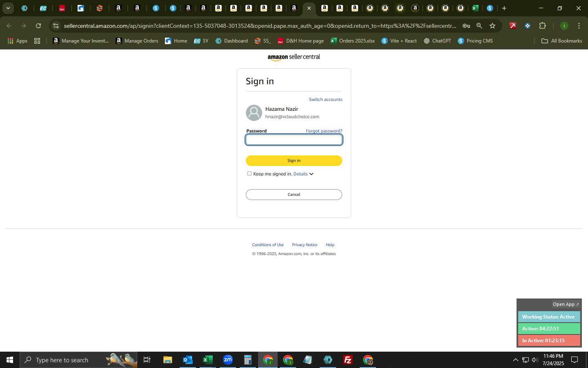Screen dimensions: 588x368
Task: Click the In Active: 01:23:15 timer
Action: (x=549, y=341)
